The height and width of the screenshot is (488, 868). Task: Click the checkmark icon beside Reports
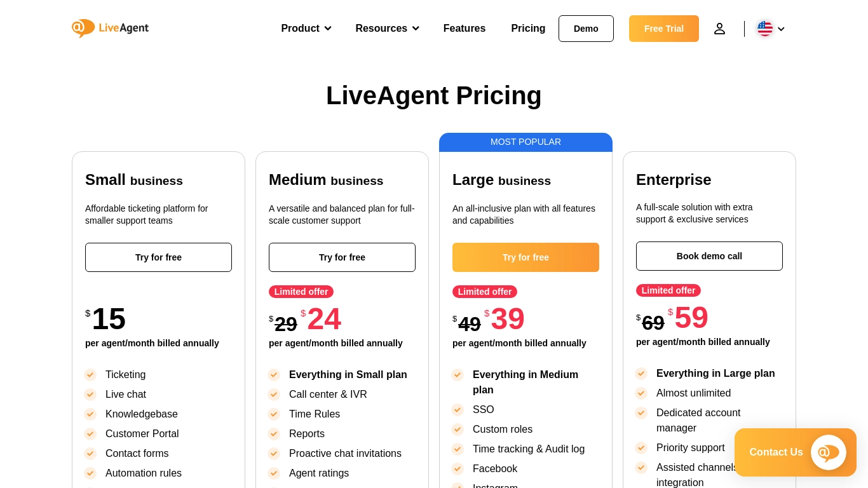click(274, 434)
